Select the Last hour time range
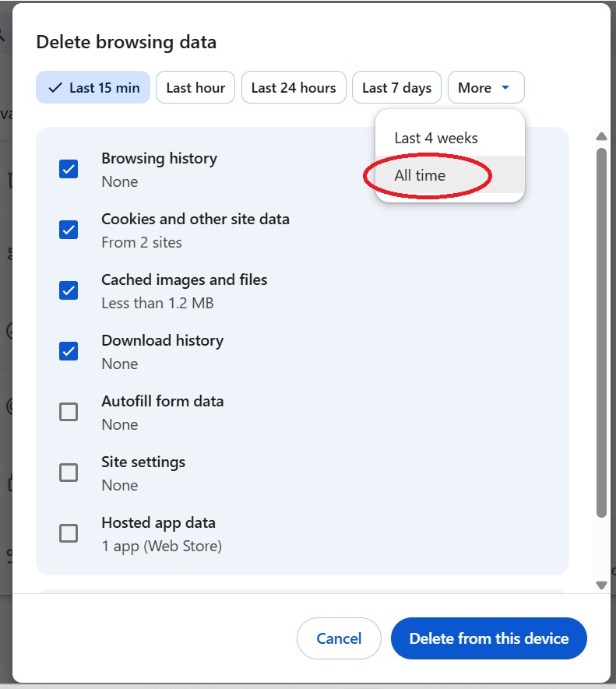The width and height of the screenshot is (616, 689). (195, 87)
